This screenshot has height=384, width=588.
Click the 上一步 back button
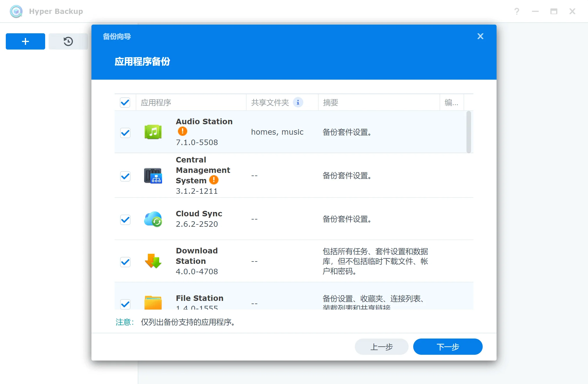[x=381, y=347]
